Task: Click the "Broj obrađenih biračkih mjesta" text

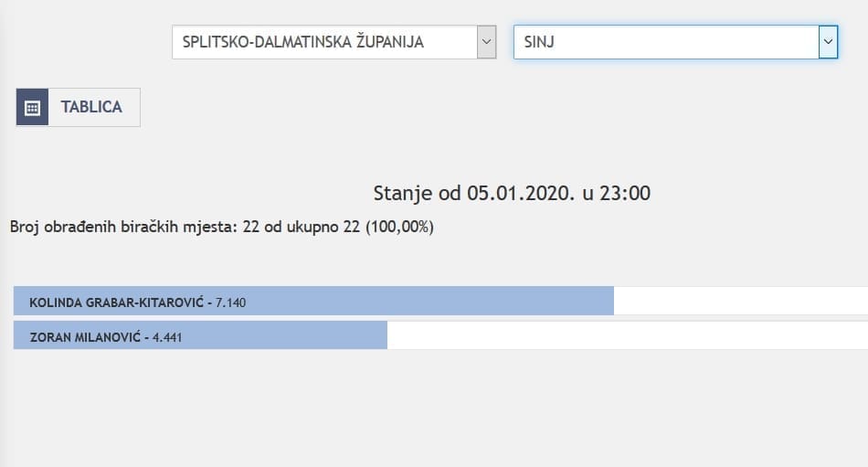Action: point(124,227)
